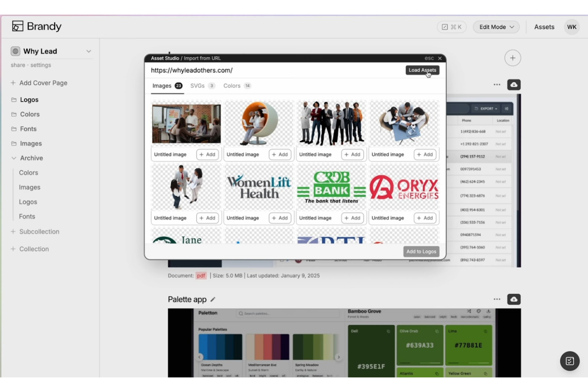
Task: Expand the Why Lead brand chevron
Action: click(x=89, y=51)
